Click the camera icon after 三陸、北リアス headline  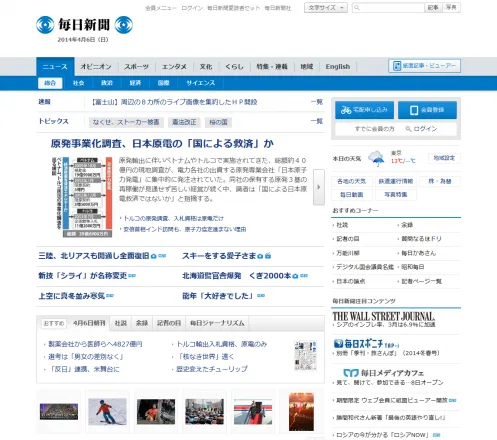pyautogui.click(x=154, y=256)
